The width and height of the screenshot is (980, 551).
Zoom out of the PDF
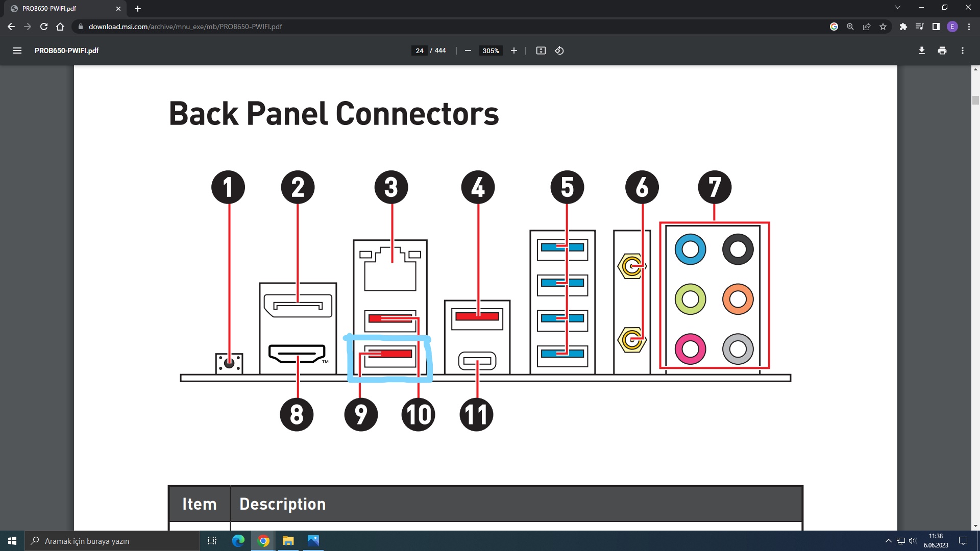(468, 51)
